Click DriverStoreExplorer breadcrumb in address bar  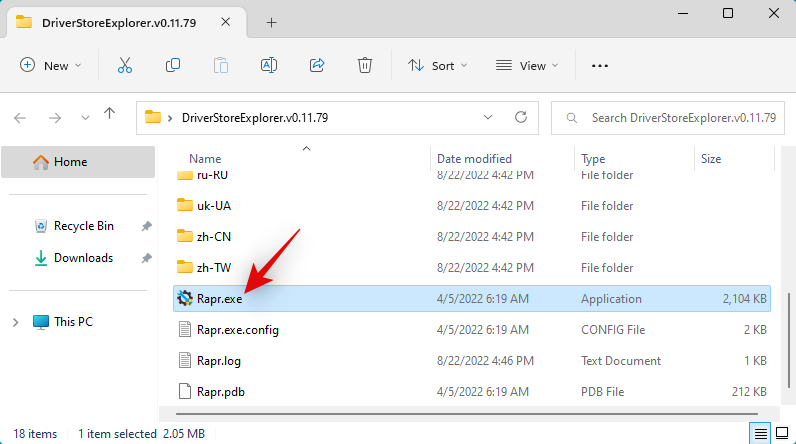click(x=255, y=118)
